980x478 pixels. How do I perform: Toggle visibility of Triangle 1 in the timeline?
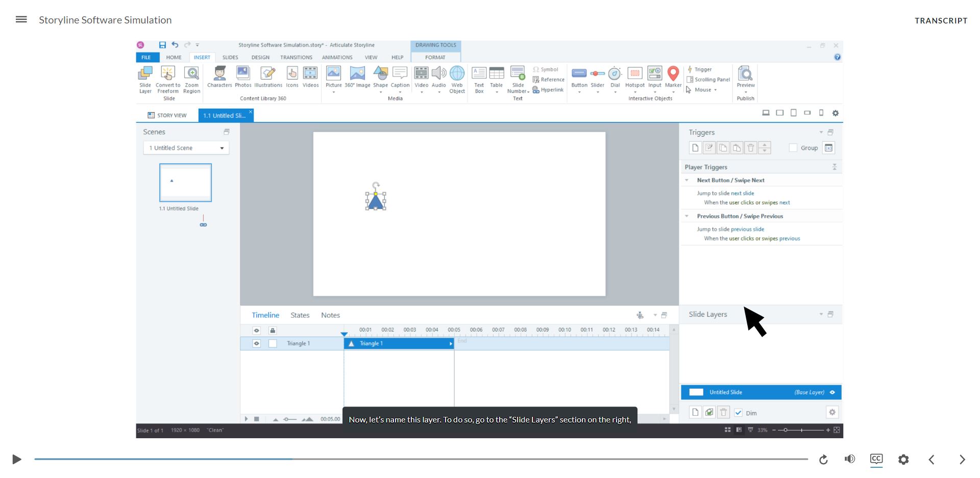[x=256, y=343]
